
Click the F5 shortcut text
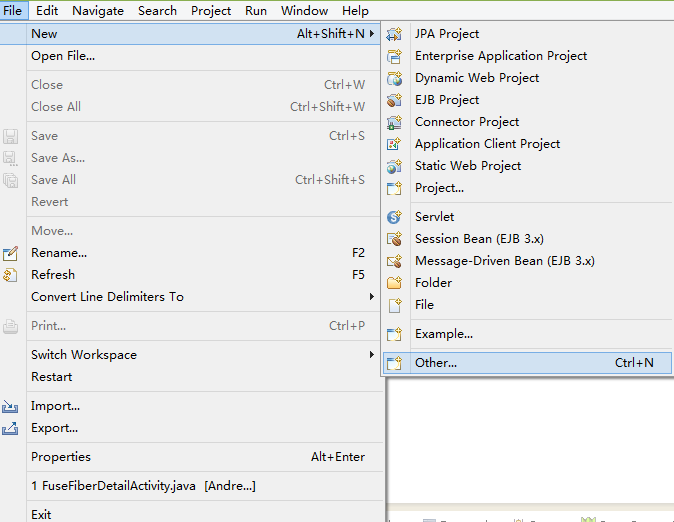(x=358, y=275)
